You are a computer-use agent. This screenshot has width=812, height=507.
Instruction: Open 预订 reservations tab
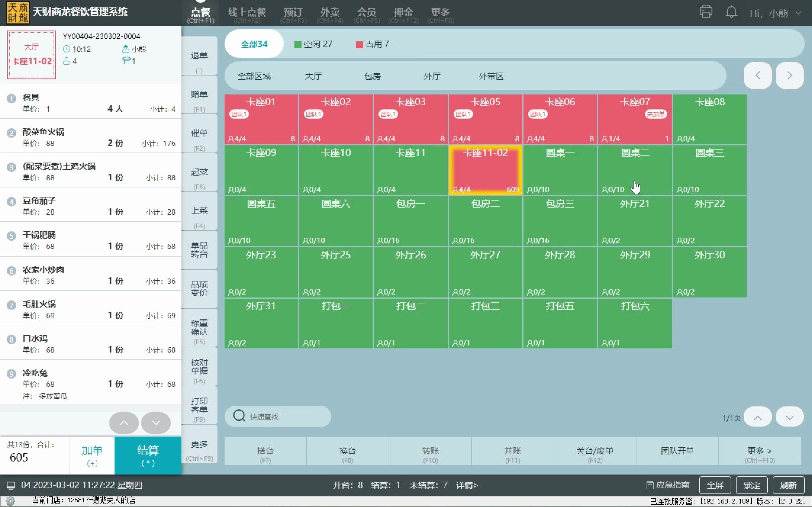293,15
